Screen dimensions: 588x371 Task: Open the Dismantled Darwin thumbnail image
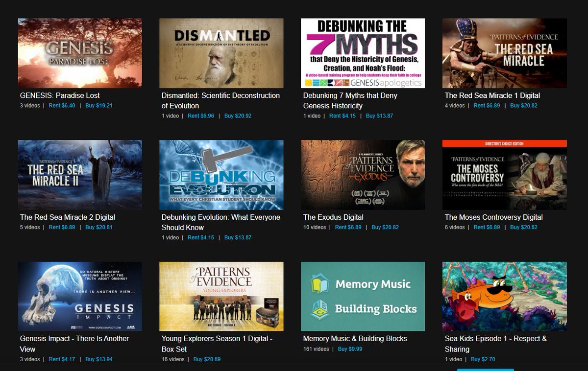point(221,53)
